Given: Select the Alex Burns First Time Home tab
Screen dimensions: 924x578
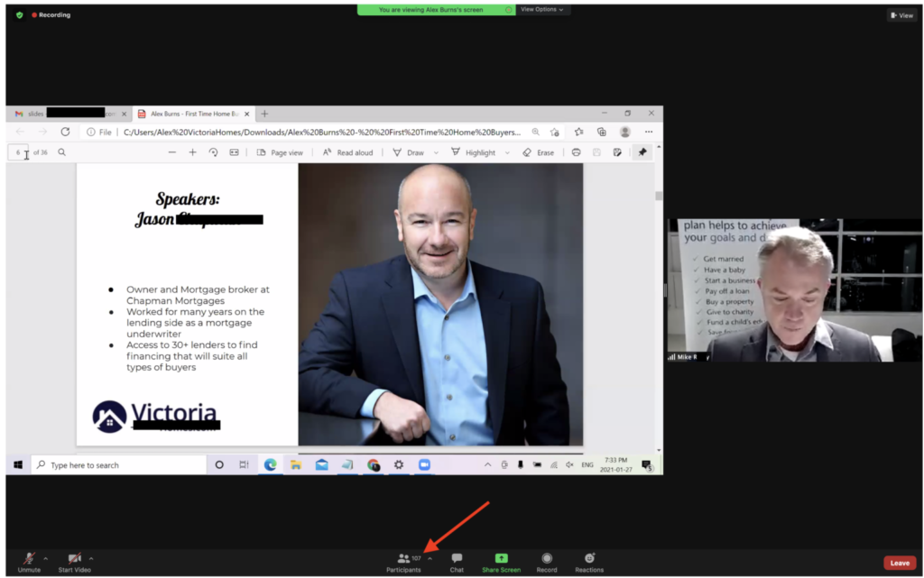Looking at the screenshot, I should (193, 114).
